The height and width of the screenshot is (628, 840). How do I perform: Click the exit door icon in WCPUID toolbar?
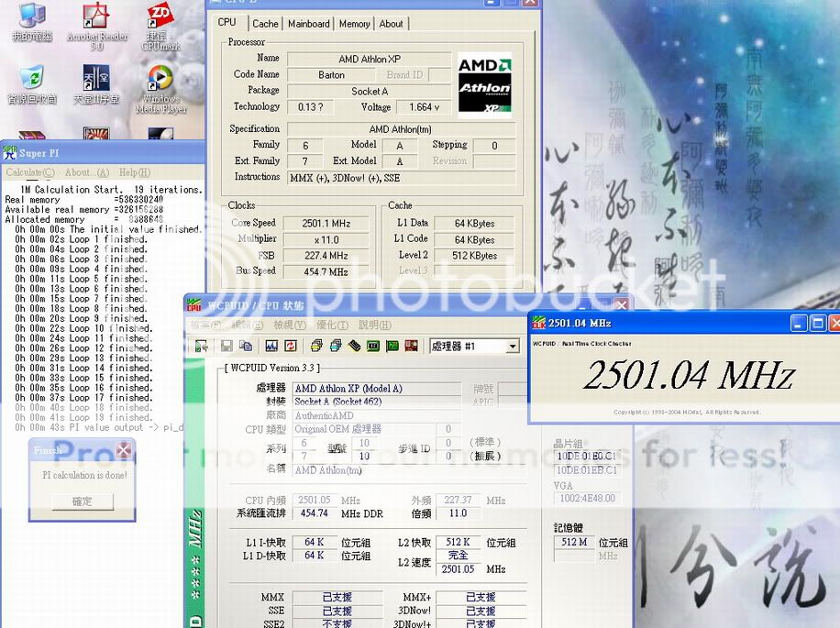(202, 346)
